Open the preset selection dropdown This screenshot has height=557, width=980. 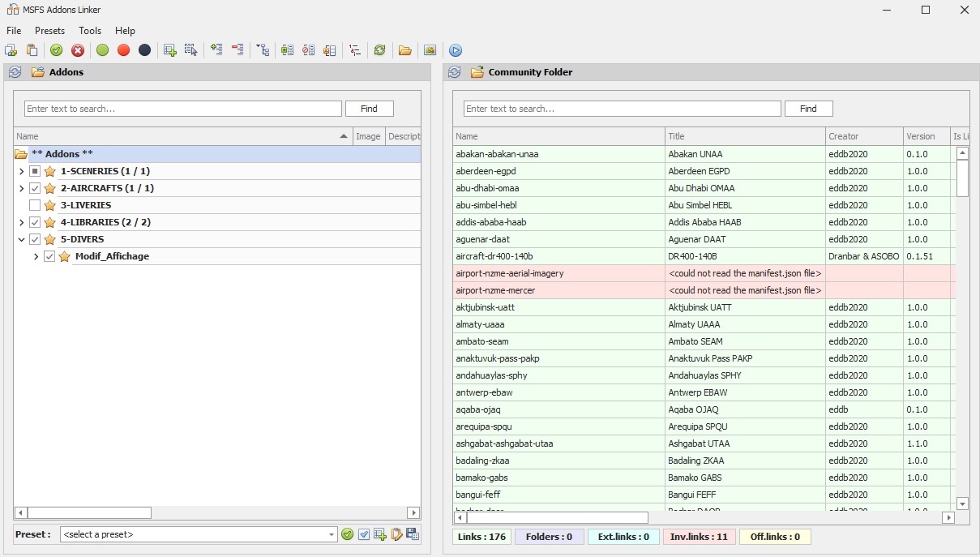point(332,534)
